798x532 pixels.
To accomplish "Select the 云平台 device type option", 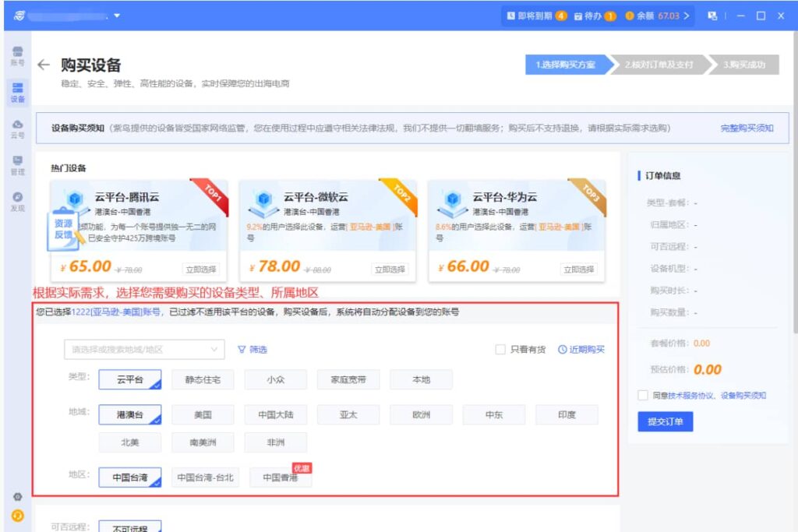I will 129,380.
